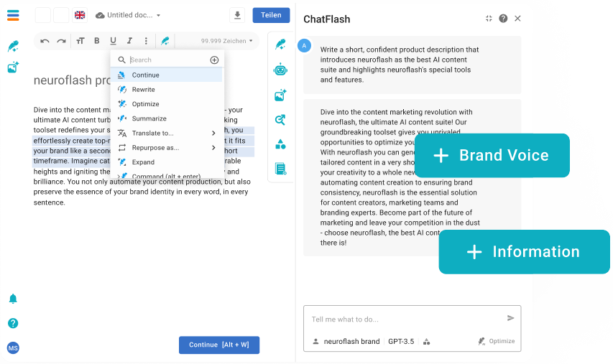Click the undo arrow in the editor toolbar

click(45, 41)
